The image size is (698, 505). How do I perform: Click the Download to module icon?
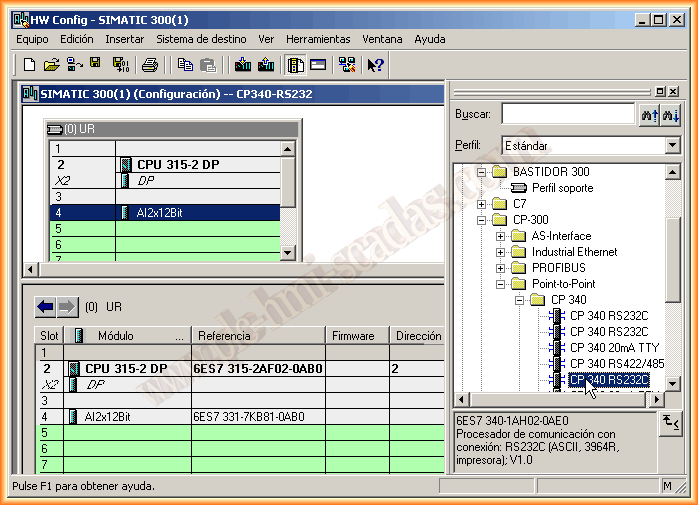click(x=242, y=65)
